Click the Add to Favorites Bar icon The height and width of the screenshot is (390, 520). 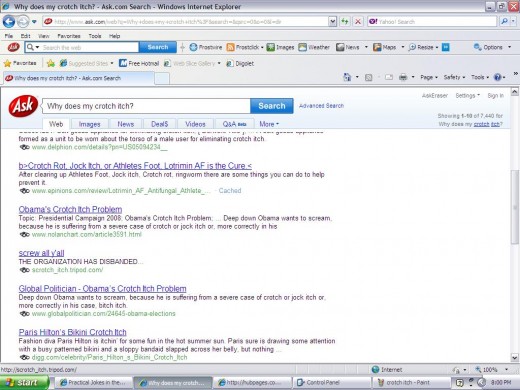51,63
